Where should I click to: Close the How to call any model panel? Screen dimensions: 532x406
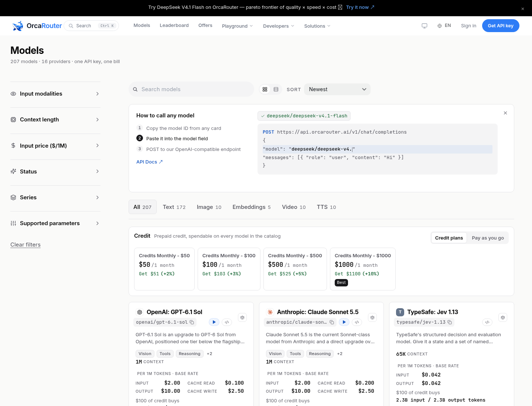pos(505,113)
